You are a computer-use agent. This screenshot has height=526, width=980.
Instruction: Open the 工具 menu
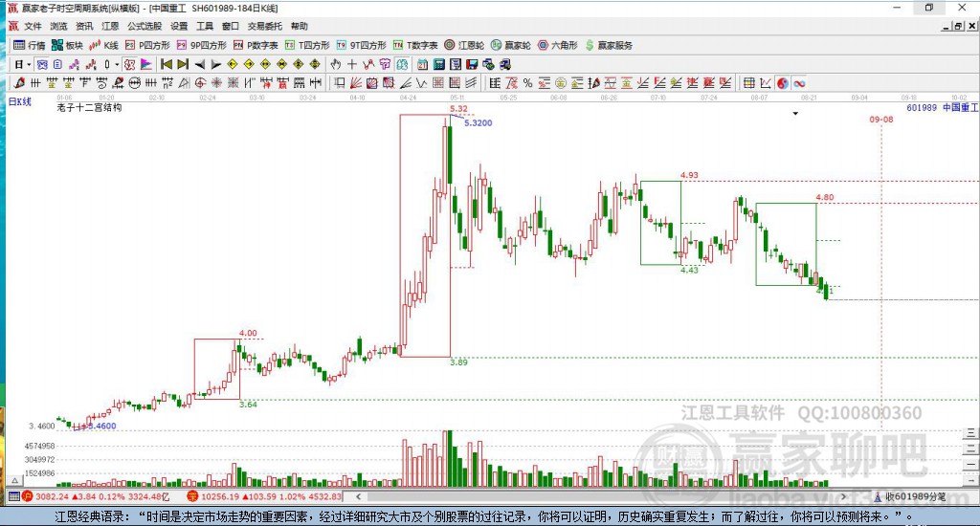tap(205, 26)
